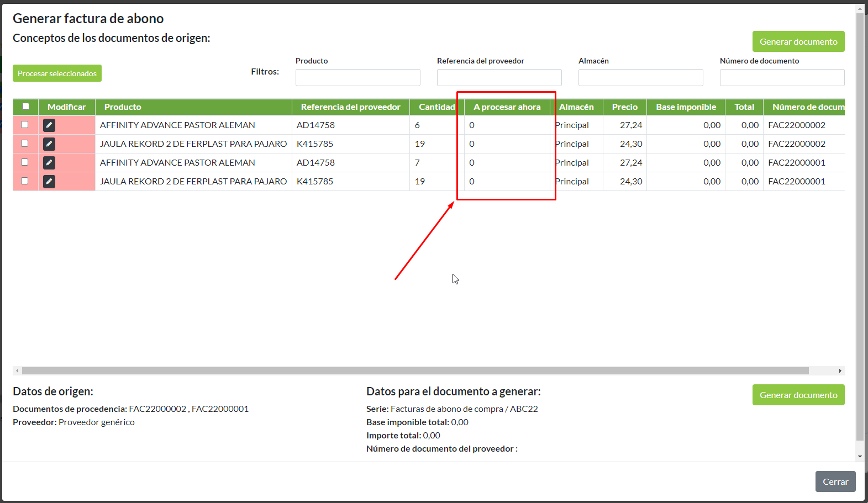Click the vertical scrollbar down arrow
868x503 pixels.
[x=860, y=457]
